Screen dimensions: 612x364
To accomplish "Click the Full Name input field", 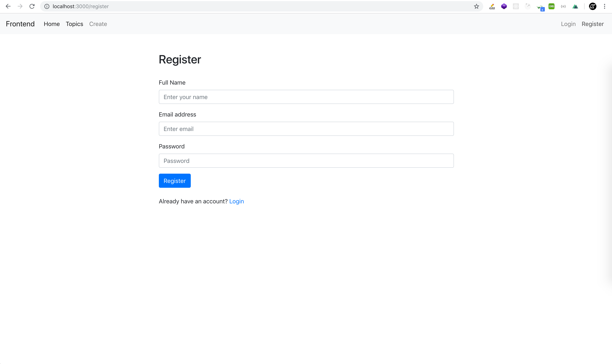I will coord(306,97).
